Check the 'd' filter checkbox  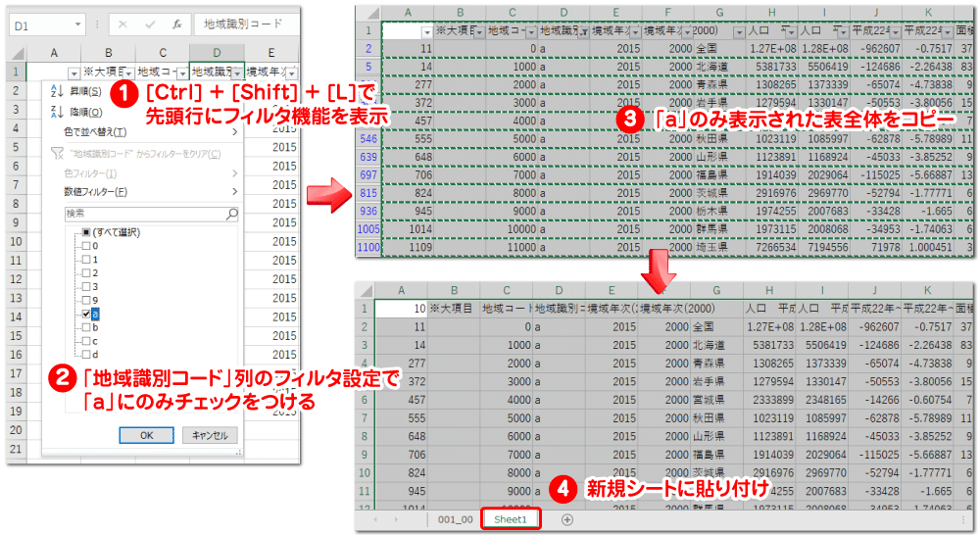point(86,355)
